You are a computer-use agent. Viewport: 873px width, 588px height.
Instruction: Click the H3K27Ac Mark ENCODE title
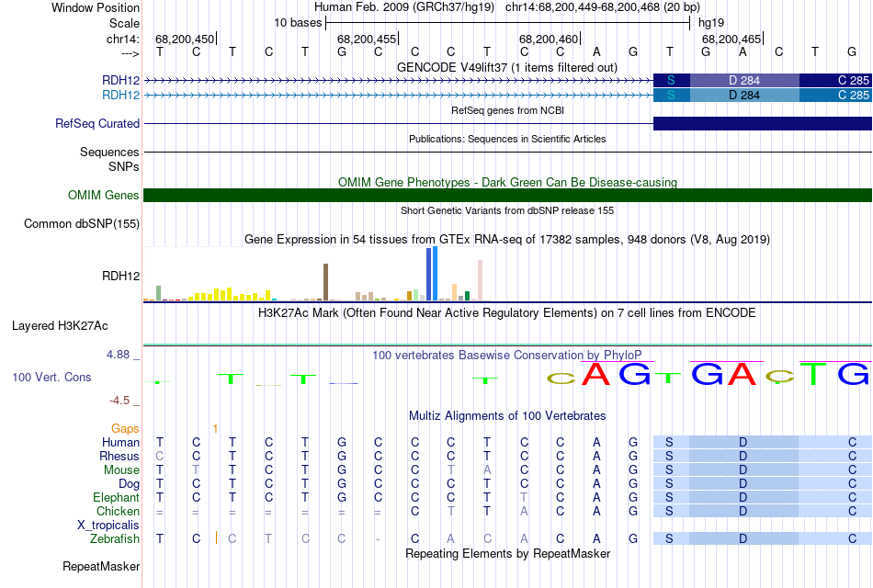(x=507, y=313)
